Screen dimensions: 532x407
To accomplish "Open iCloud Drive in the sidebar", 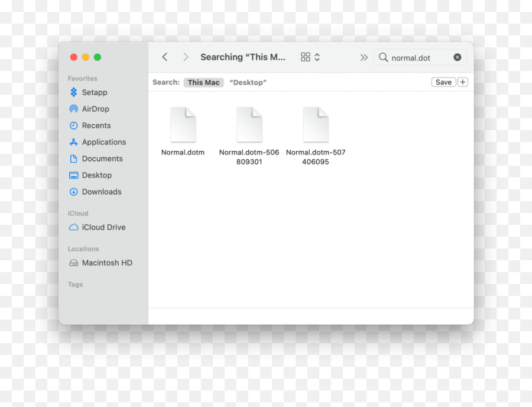I will tap(104, 227).
